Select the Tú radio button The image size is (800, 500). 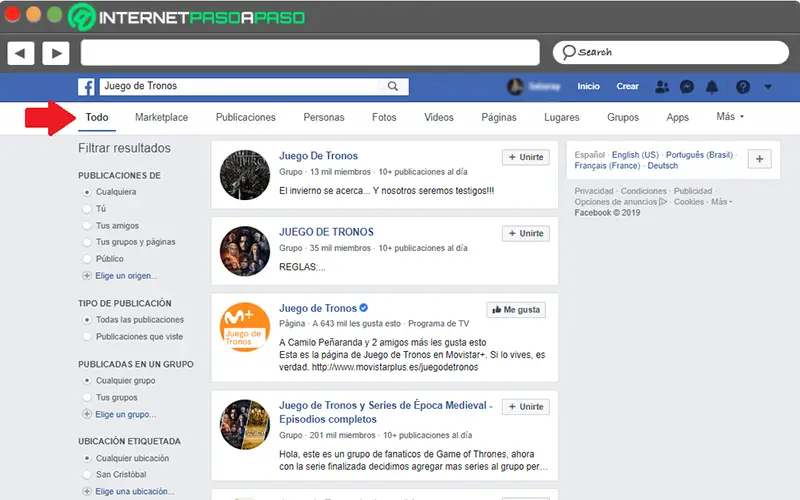tap(87, 209)
